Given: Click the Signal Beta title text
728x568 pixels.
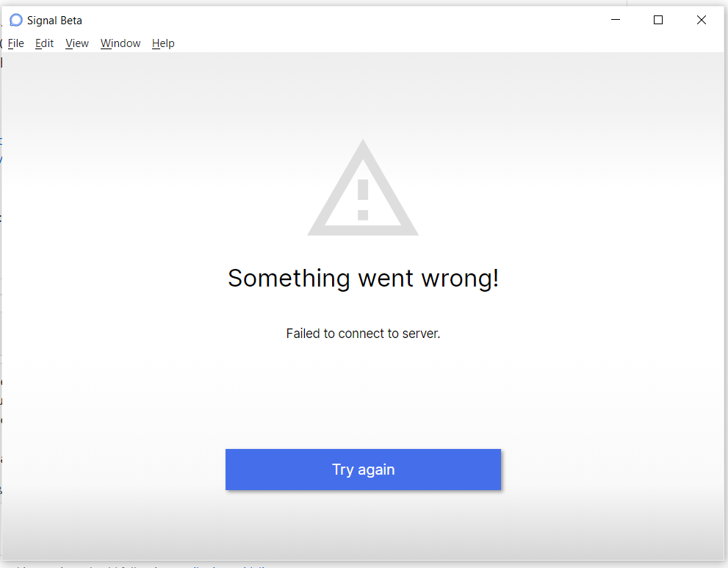Looking at the screenshot, I should coord(55,21).
